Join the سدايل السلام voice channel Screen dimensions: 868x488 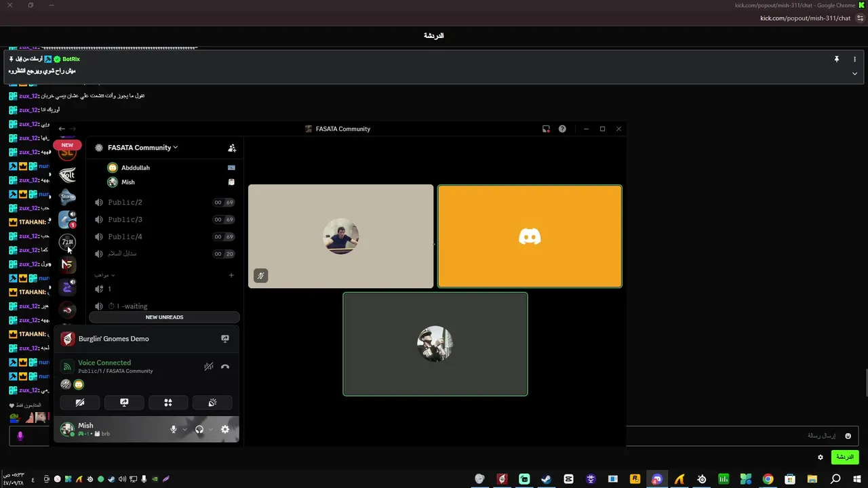click(x=163, y=253)
